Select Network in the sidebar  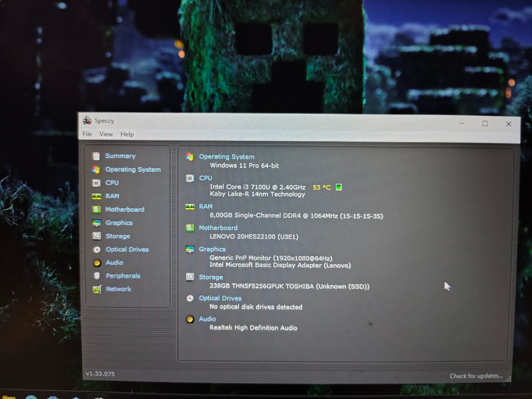pyautogui.click(x=119, y=289)
